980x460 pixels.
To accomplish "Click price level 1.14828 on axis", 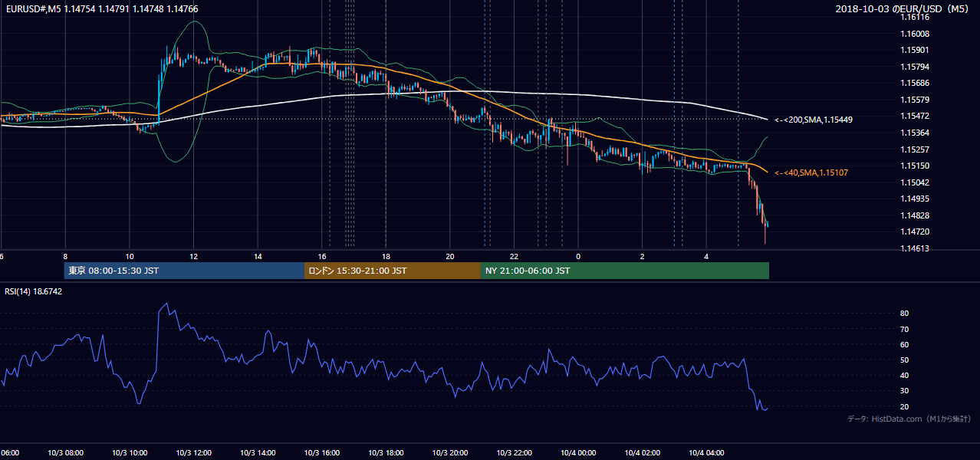I will (x=916, y=215).
